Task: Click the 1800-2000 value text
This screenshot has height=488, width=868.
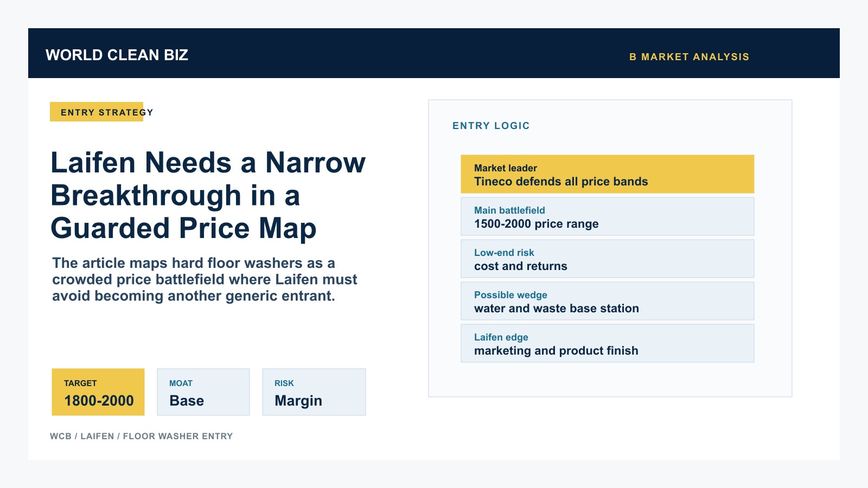Action: point(99,401)
